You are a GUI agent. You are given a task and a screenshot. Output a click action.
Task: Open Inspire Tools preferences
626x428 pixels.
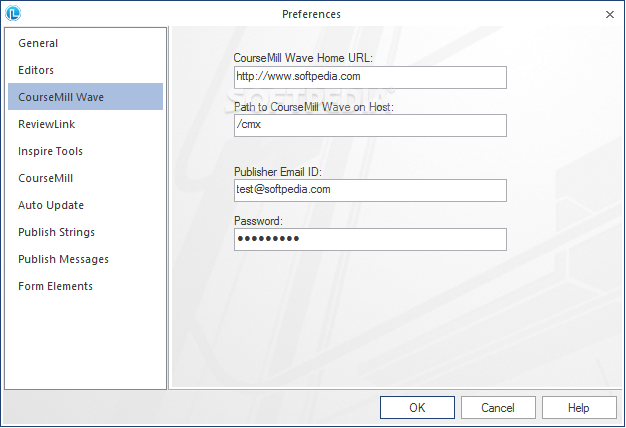pyautogui.click(x=85, y=151)
